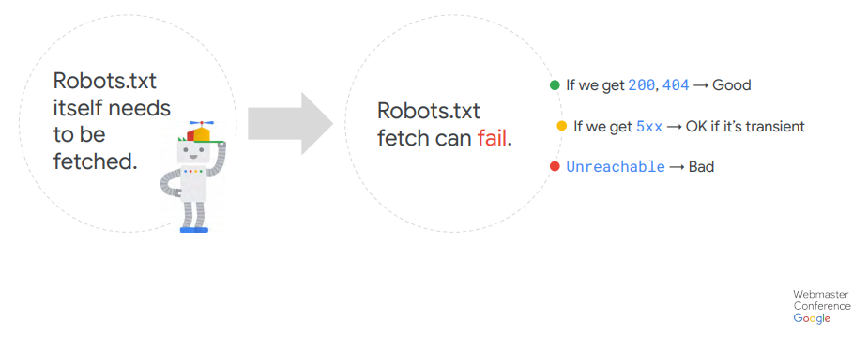Click the yellow bullet dot

pos(562,127)
